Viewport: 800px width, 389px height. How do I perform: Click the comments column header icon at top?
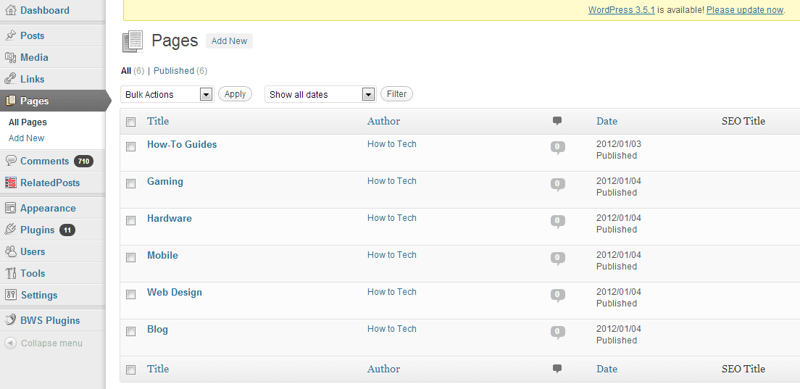557,121
